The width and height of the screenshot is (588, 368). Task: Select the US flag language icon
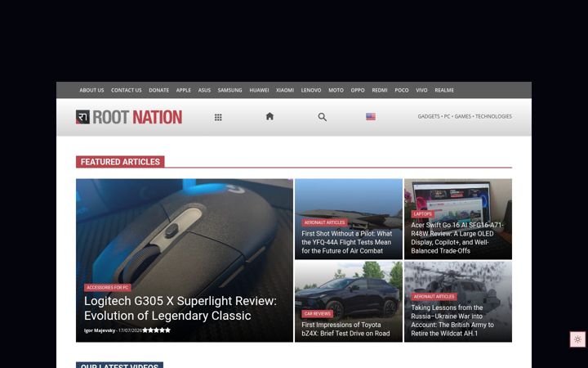[371, 117]
